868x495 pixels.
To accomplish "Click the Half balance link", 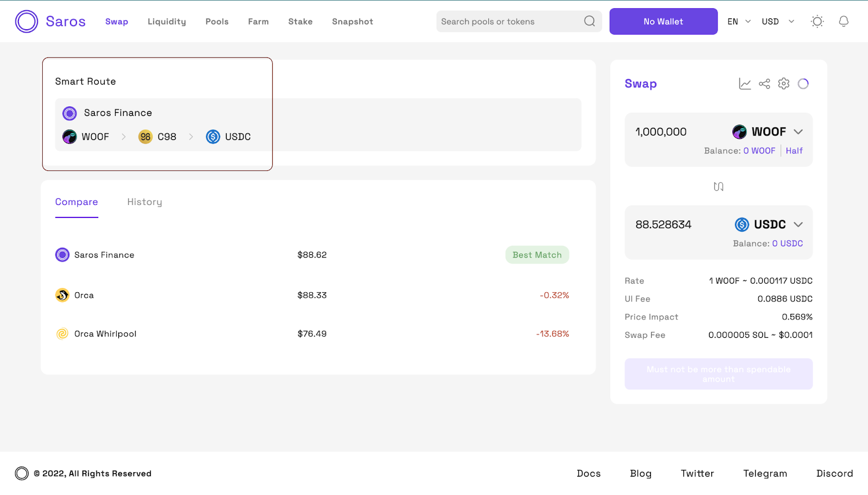I will [x=794, y=151].
